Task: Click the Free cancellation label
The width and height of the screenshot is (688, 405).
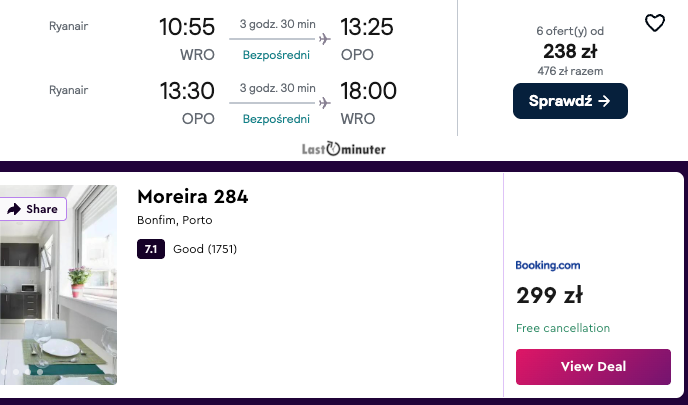Action: (x=563, y=328)
